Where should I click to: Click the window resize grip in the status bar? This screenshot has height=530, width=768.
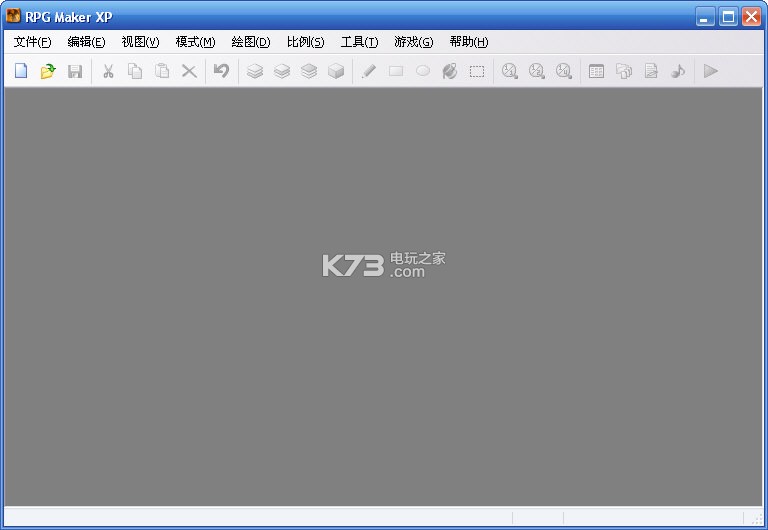[757, 519]
